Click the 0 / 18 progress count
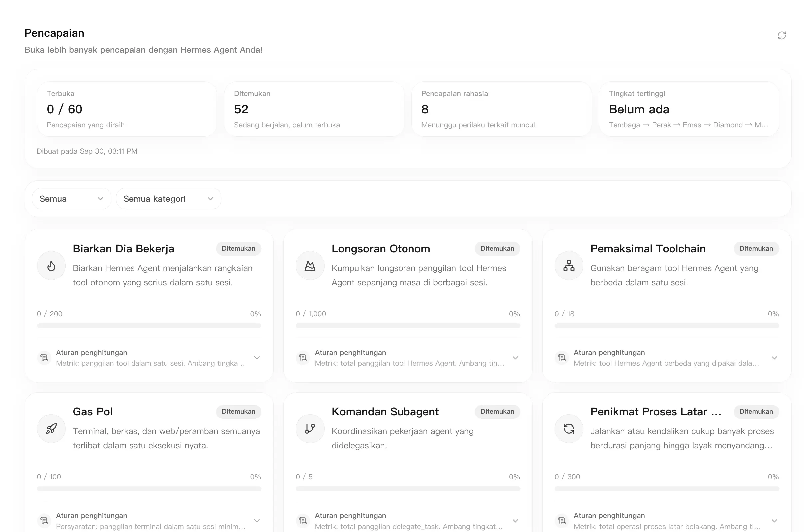 pyautogui.click(x=564, y=314)
